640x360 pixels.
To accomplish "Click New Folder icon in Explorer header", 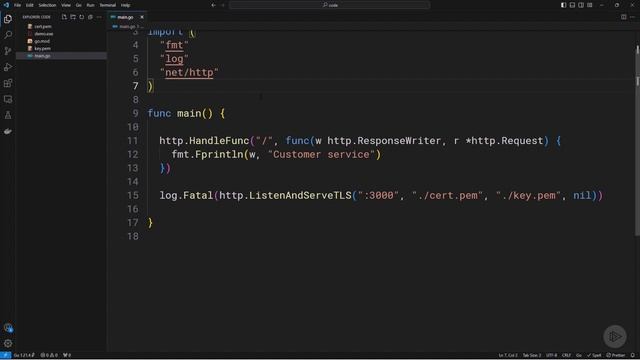I will (x=73, y=17).
